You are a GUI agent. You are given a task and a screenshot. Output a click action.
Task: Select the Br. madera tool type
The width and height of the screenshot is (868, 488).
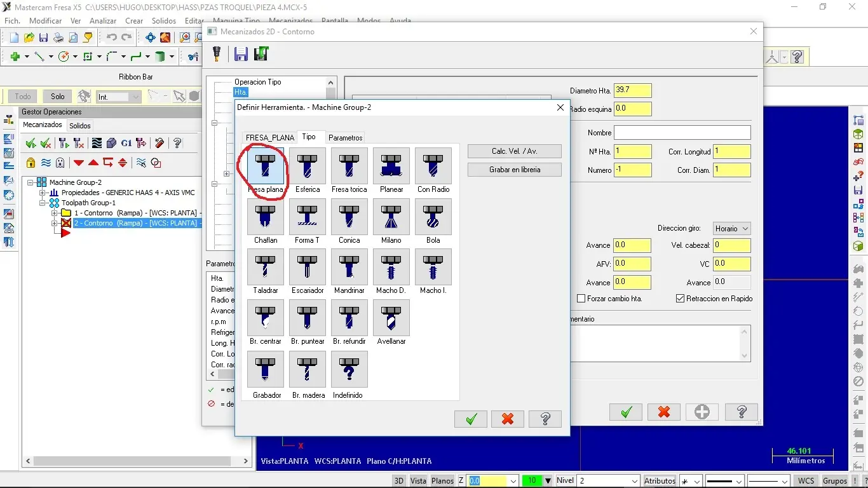tap(308, 369)
